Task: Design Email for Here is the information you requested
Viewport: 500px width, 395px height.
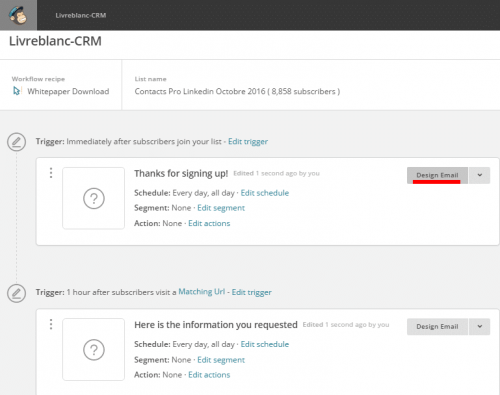Action: [x=437, y=327]
